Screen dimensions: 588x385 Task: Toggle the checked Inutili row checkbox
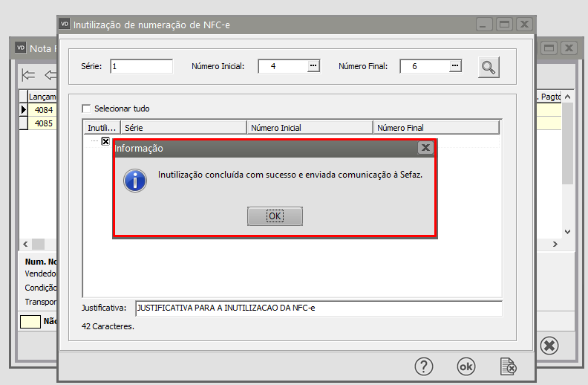pyautogui.click(x=105, y=141)
